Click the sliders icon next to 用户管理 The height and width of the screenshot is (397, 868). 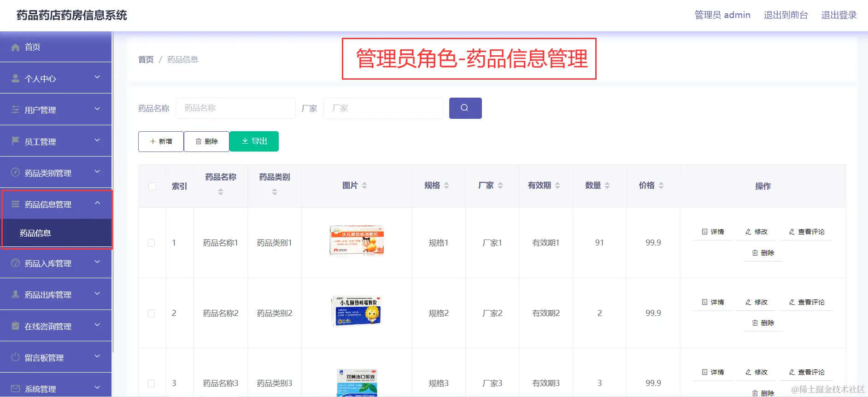[x=15, y=110]
